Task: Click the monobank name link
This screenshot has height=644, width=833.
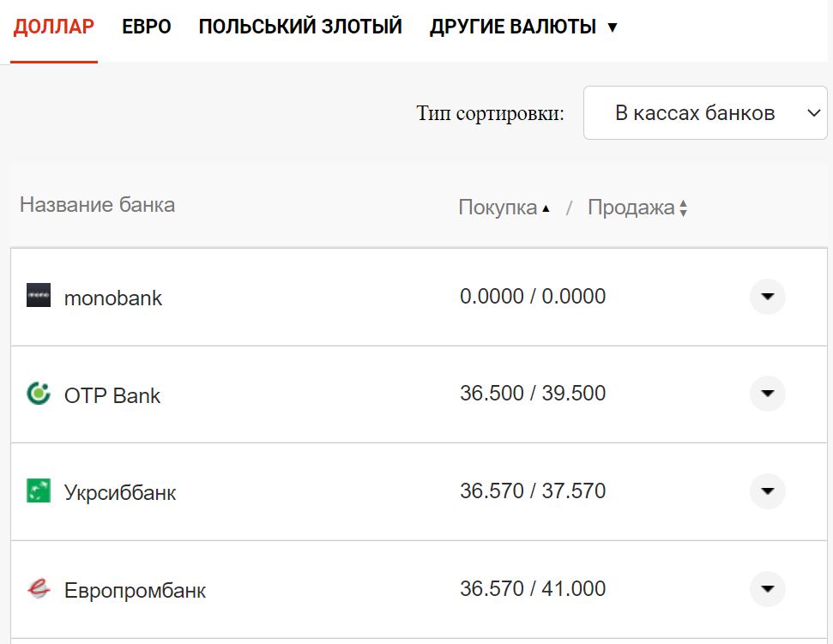Action: pos(112,297)
